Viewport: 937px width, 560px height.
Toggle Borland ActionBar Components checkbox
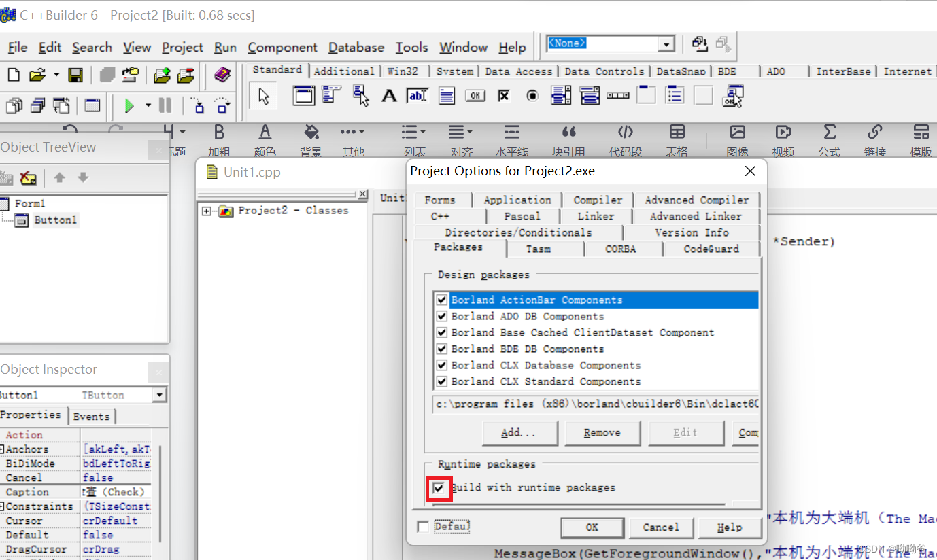point(442,300)
